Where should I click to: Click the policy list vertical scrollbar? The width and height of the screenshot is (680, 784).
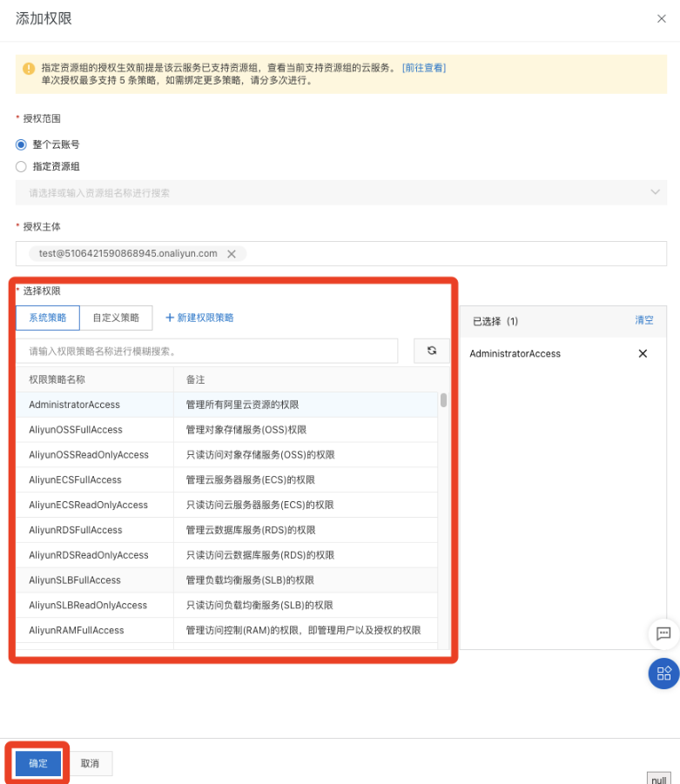443,400
